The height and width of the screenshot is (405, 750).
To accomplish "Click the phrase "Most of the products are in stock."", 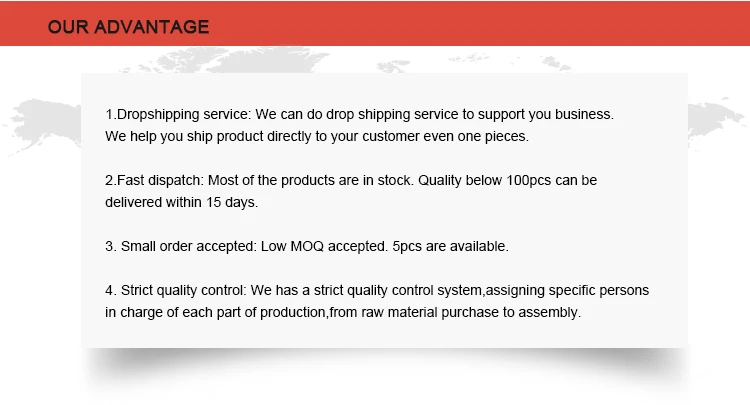I will click(x=311, y=180).
